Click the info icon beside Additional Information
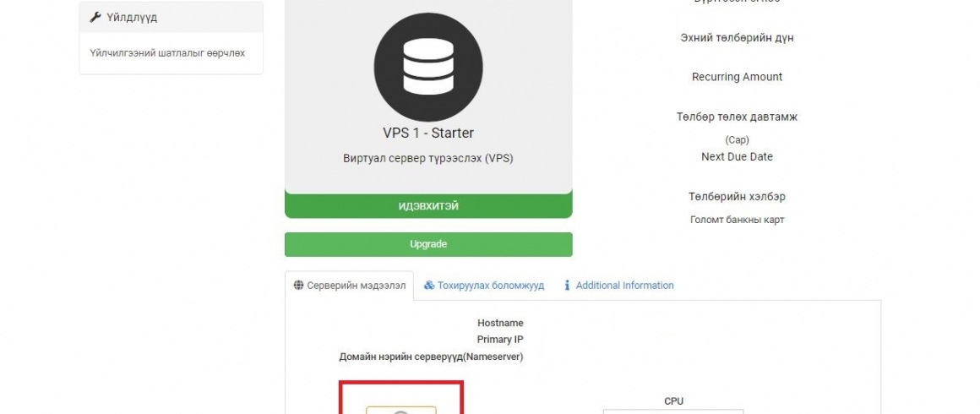This screenshot has width=980, height=414. [x=567, y=286]
